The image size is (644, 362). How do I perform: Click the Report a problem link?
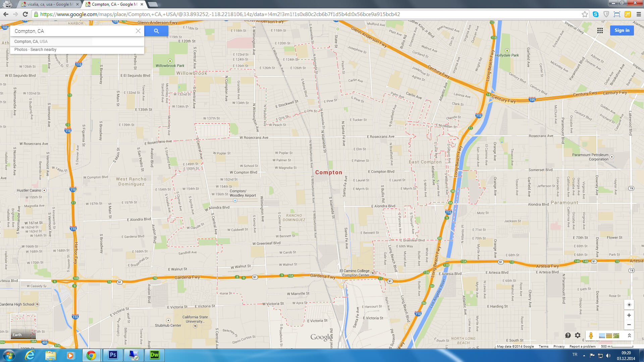(x=582, y=347)
